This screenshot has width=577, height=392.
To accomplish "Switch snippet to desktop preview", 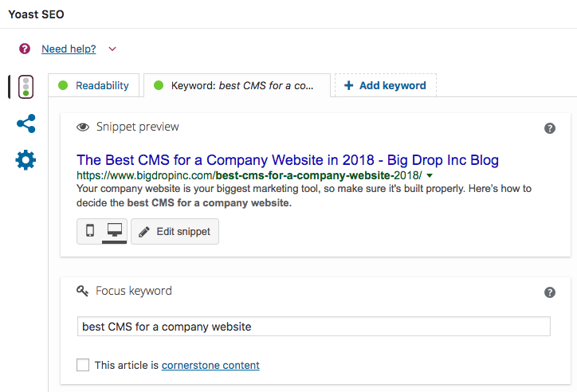I will click(x=115, y=231).
